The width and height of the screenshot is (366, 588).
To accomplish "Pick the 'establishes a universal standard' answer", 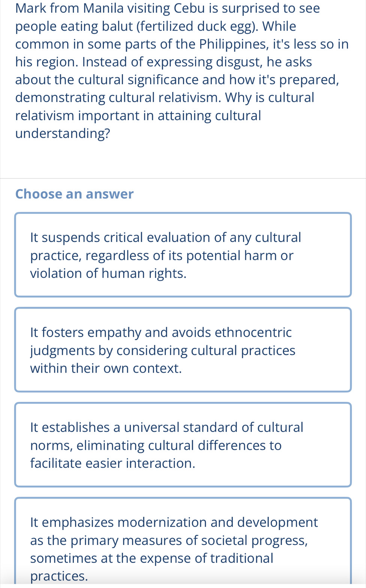I will coord(183,445).
